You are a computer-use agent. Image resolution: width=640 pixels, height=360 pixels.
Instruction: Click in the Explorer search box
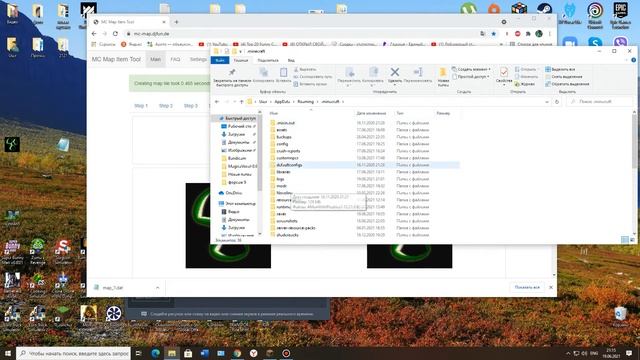coord(599,102)
